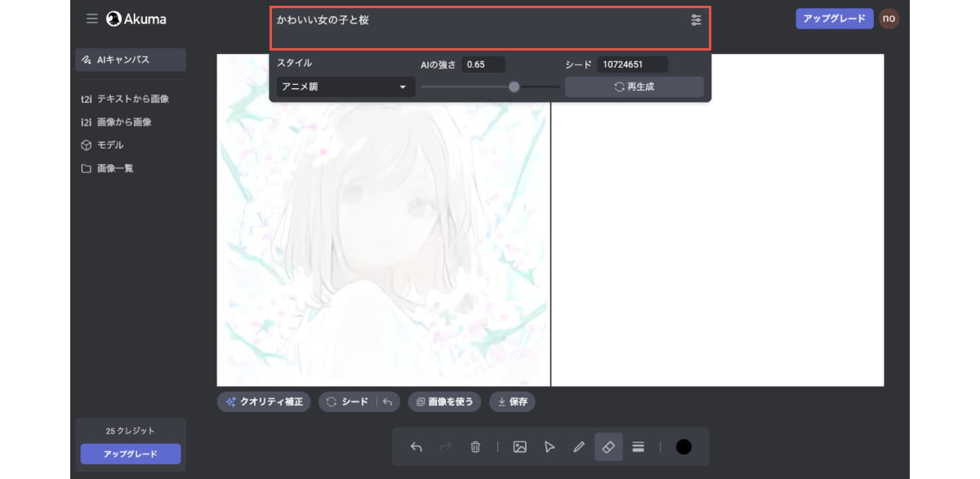Open テキストから画像 in sidebar
Viewport: 980px width, 479px height.
132,99
